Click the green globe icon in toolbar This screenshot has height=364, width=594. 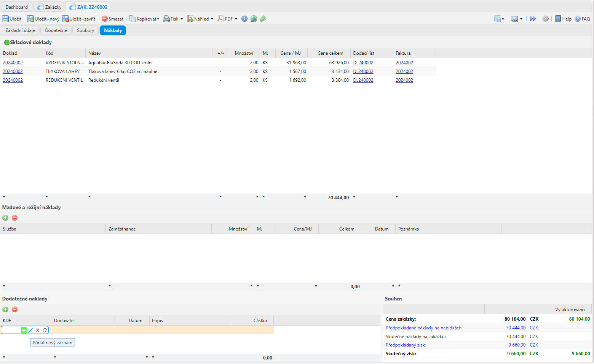(x=254, y=19)
